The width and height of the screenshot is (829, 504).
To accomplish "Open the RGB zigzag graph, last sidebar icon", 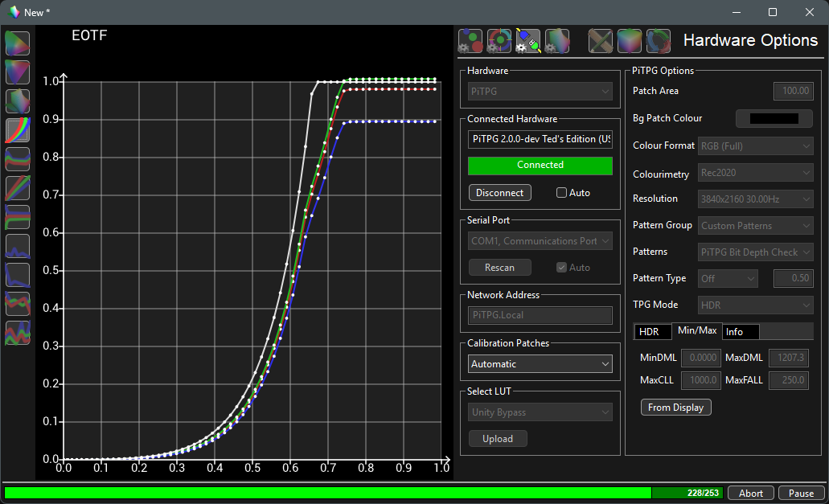I will [x=18, y=333].
